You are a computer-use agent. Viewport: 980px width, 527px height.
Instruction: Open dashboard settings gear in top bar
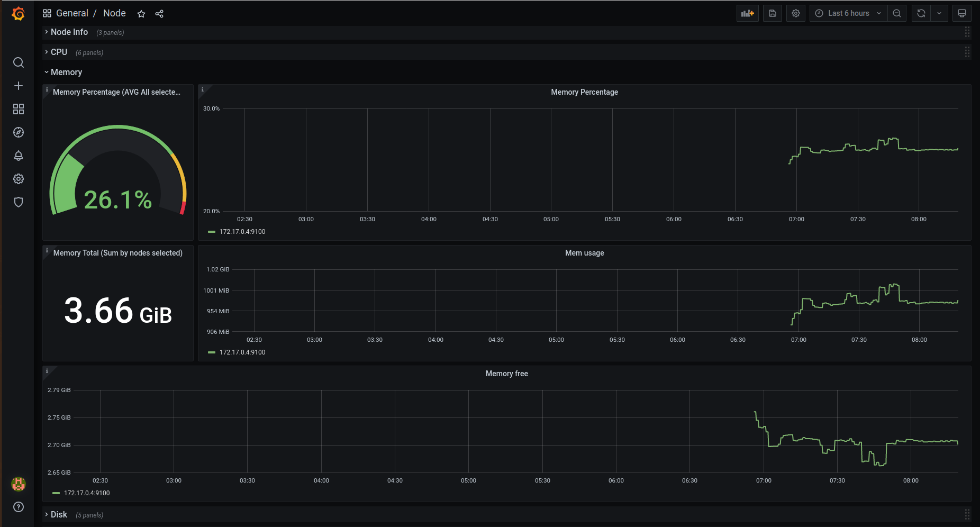796,13
